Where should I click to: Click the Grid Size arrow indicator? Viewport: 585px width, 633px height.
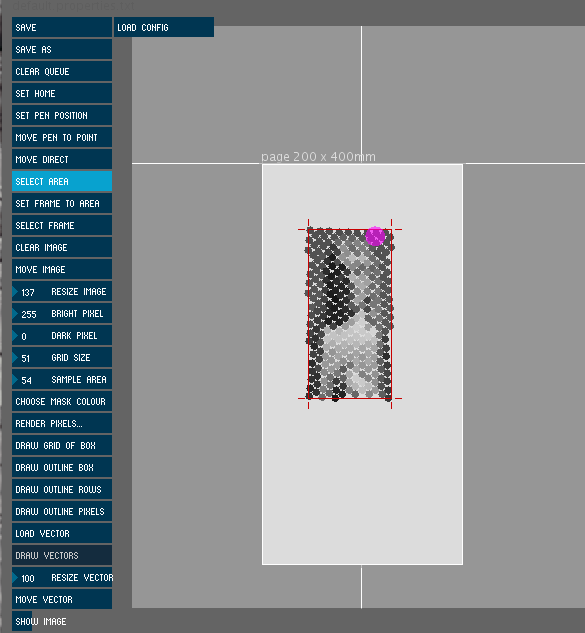15,358
